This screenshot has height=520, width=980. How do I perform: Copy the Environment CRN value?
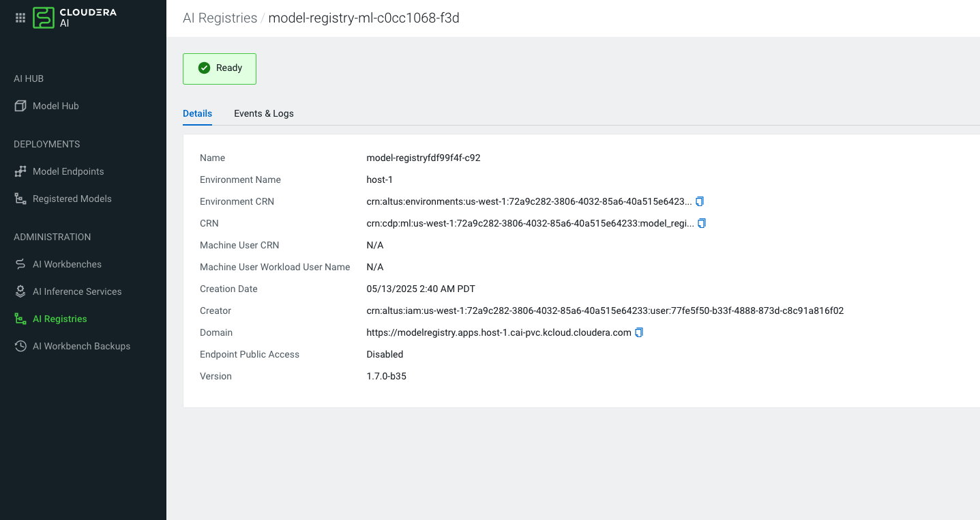click(700, 201)
